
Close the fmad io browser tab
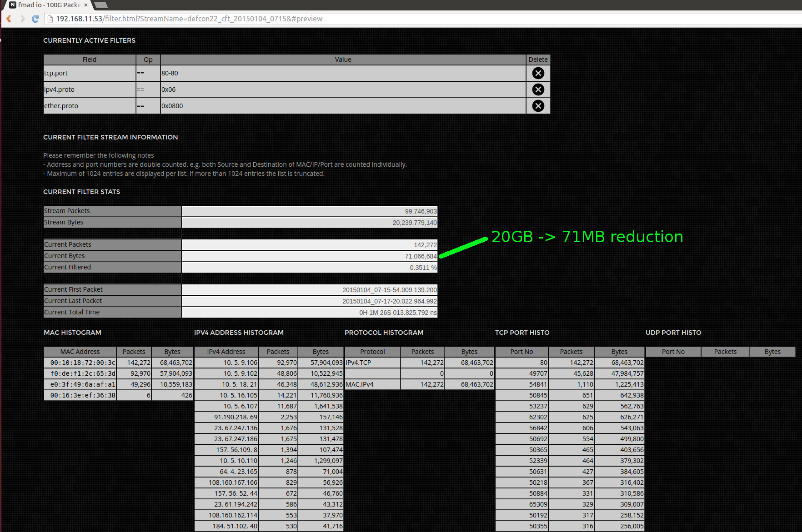(86, 5)
